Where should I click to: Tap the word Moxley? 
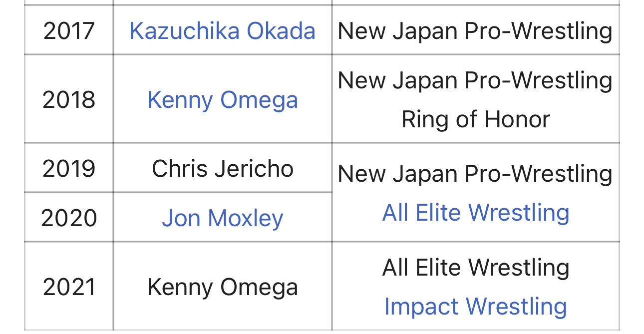pos(246,219)
